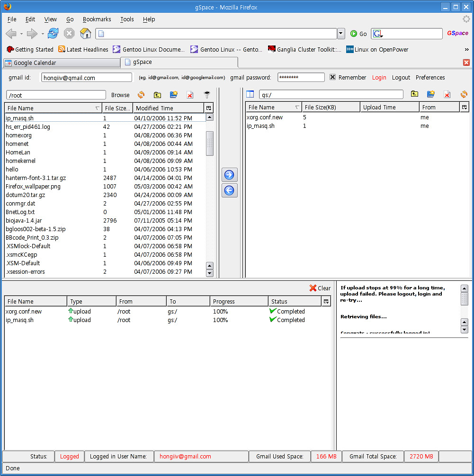Viewport: 474px width, 476px height.
Task: Clear the transfer queue list
Action: click(320, 288)
